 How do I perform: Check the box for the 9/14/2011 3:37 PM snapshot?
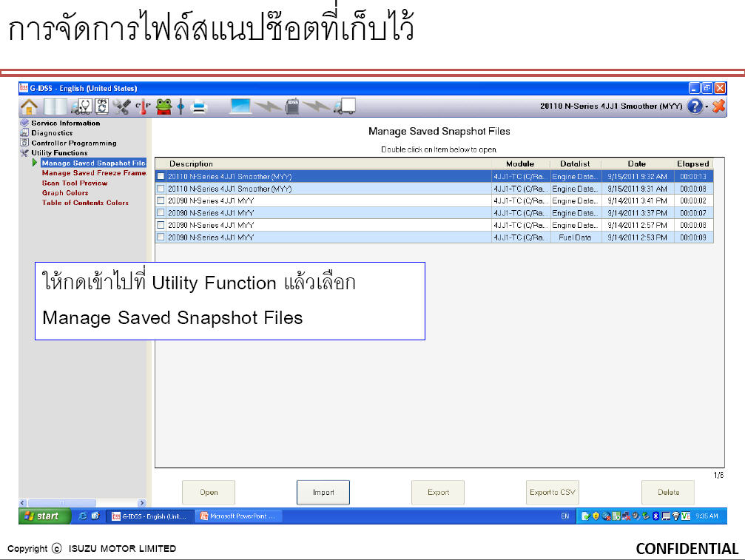(x=161, y=213)
